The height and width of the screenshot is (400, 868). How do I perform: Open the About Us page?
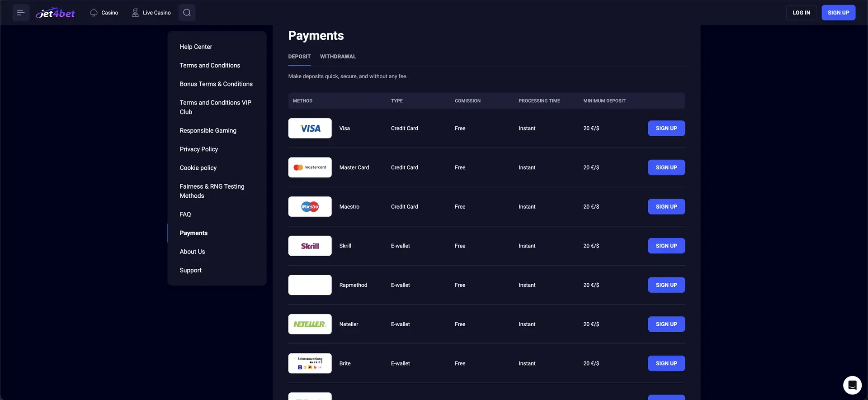pos(192,252)
